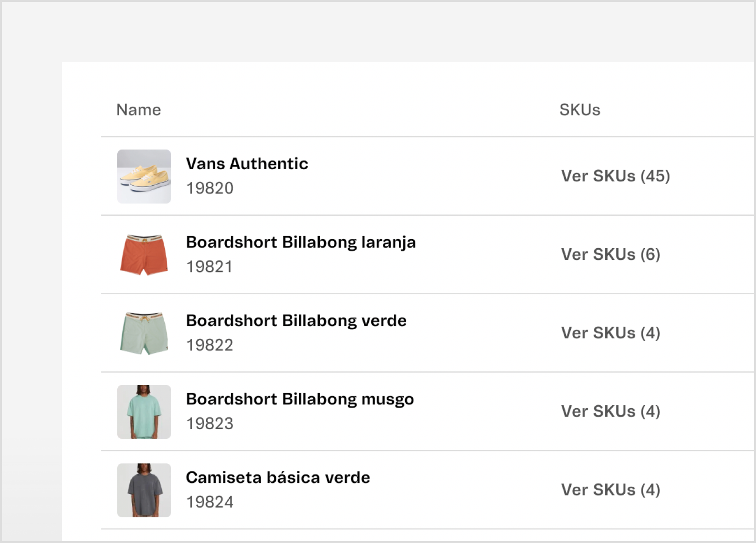
Task: Click the SKUs column header
Action: pyautogui.click(x=580, y=110)
